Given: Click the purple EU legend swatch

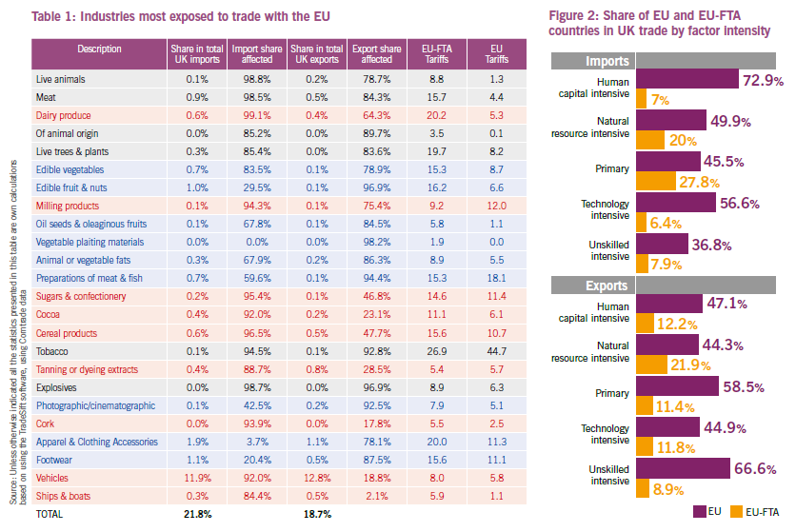Looking at the screenshot, I should coord(697,510).
